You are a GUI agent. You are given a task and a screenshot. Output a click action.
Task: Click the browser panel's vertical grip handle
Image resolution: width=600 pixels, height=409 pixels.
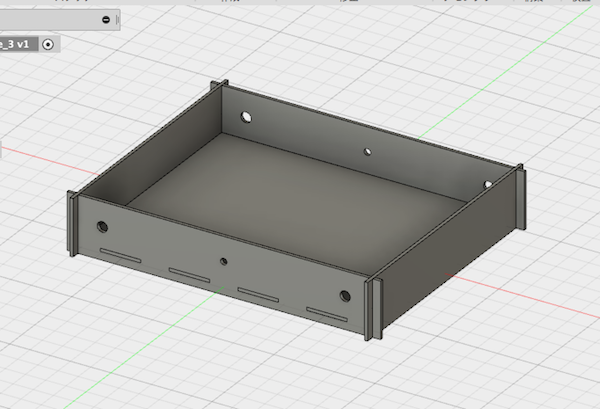117,20
